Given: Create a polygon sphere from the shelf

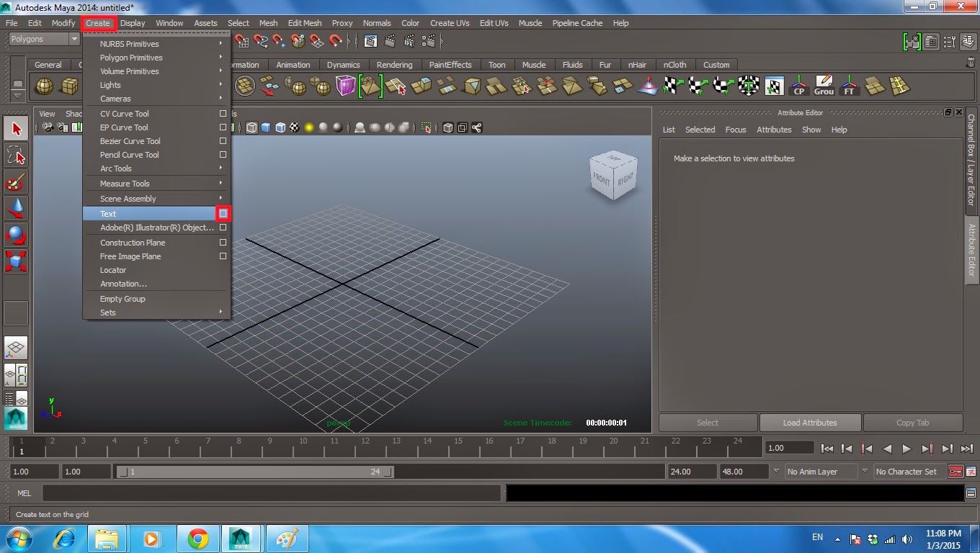Looking at the screenshot, I should pyautogui.click(x=45, y=87).
